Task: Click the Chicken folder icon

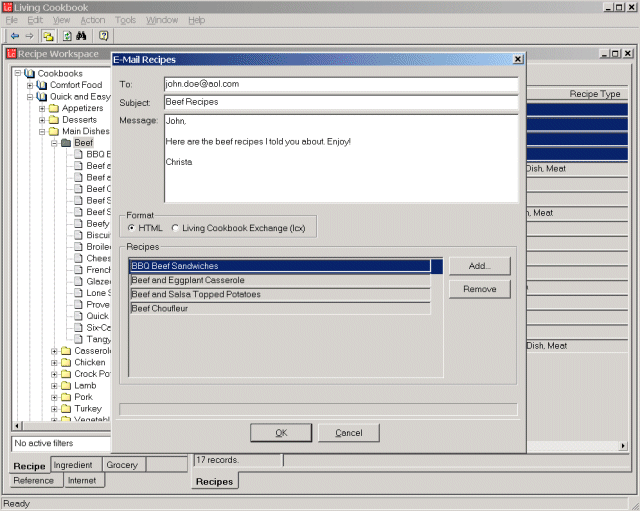Action: tap(66, 362)
